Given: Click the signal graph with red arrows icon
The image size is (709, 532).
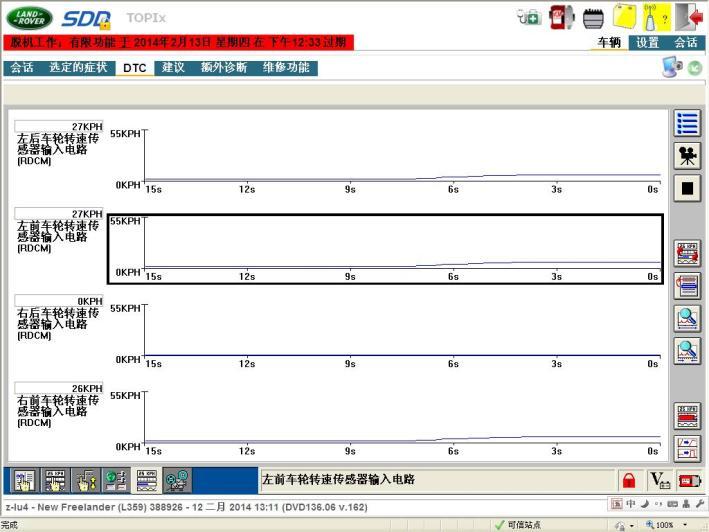Looking at the screenshot, I should 687,253.
